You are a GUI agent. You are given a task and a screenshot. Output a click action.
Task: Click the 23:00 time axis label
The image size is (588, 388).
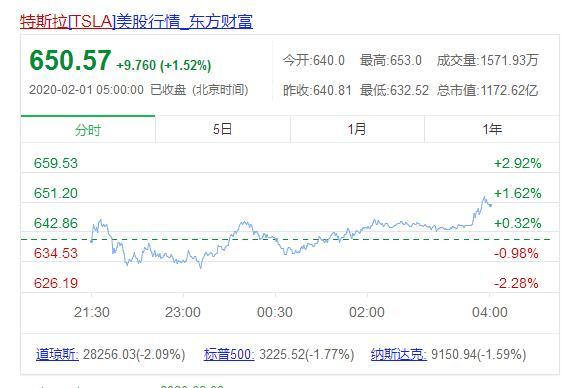[183, 312]
